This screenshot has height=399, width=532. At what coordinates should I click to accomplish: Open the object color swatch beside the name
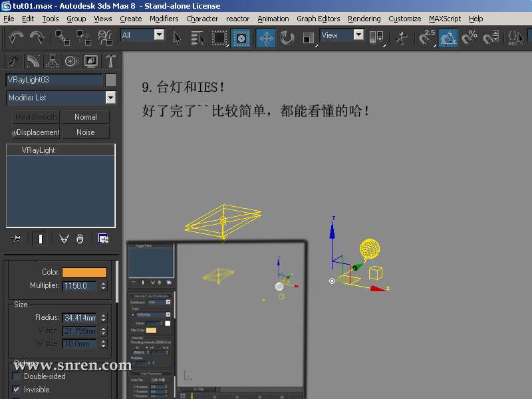pyautogui.click(x=110, y=80)
